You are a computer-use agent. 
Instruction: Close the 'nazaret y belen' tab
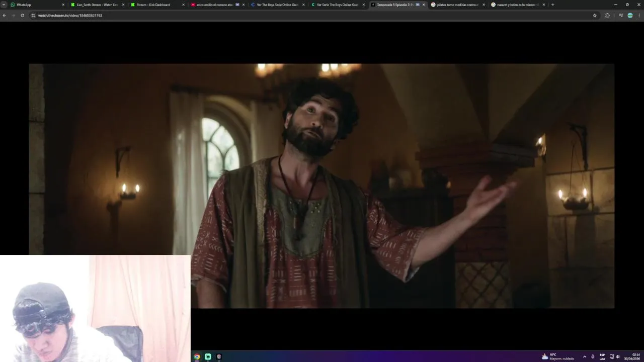pos(543,5)
